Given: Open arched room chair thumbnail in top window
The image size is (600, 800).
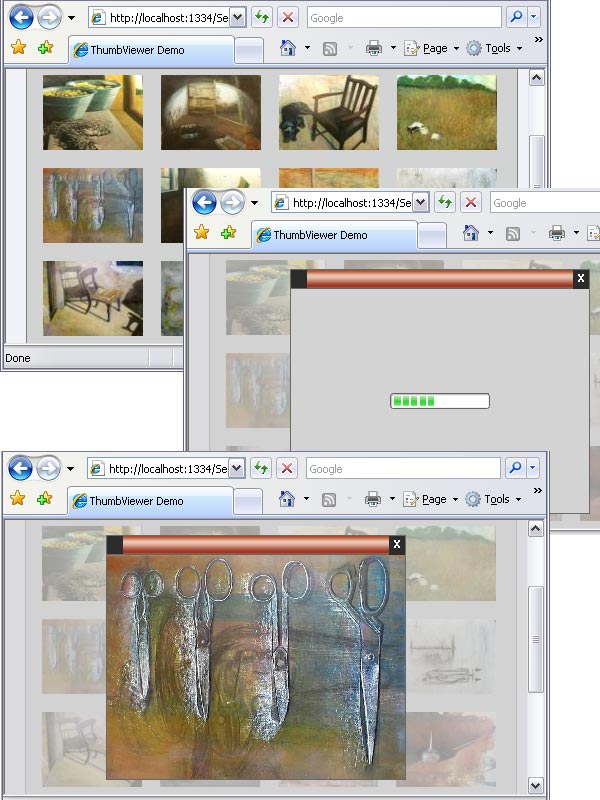Looking at the screenshot, I should tap(211, 112).
